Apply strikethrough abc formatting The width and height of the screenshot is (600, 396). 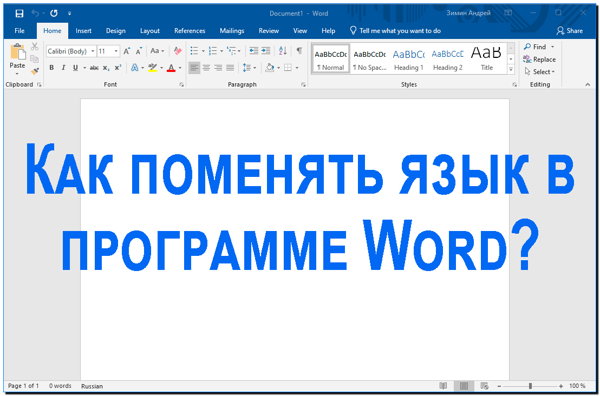pos(94,68)
